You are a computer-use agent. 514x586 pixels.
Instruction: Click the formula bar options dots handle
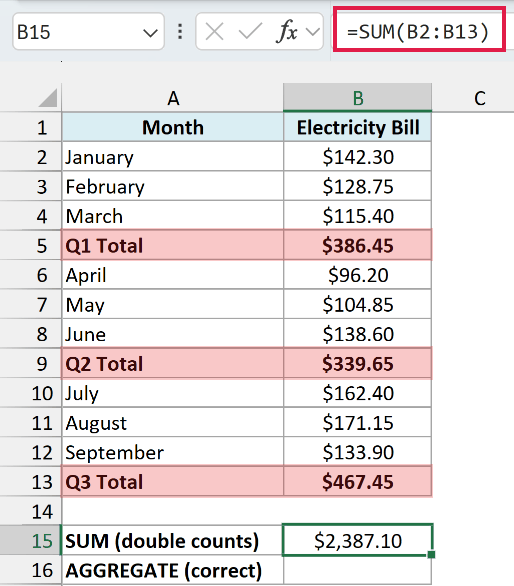point(180,31)
